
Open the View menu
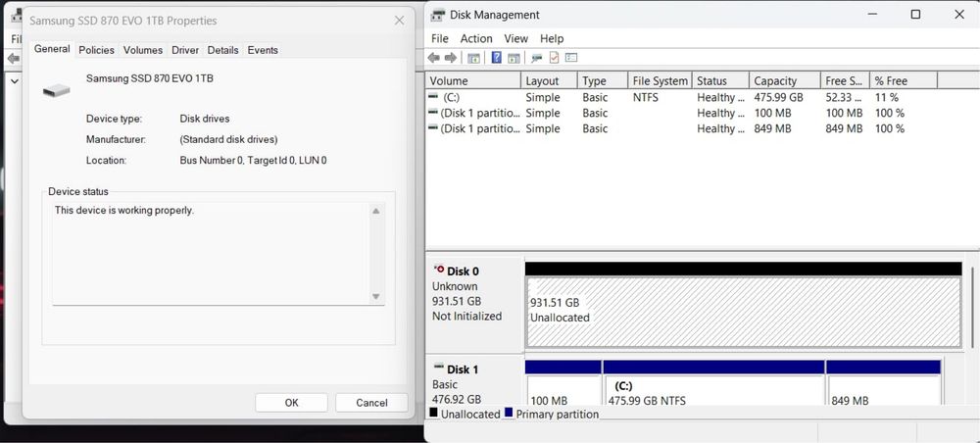515,39
